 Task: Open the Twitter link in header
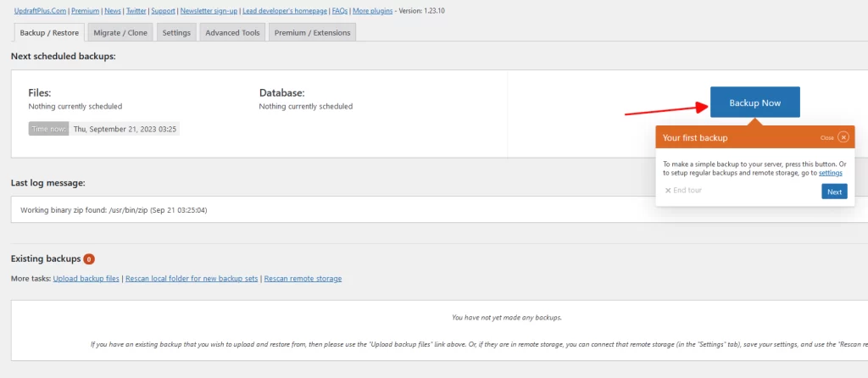tap(136, 10)
